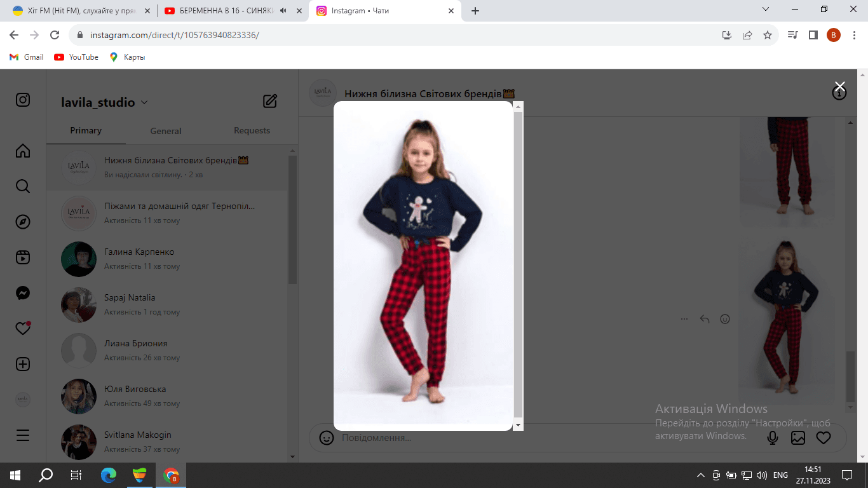This screenshot has width=868, height=488.
Task: Open chat with Галина Карпенко
Action: [168, 259]
